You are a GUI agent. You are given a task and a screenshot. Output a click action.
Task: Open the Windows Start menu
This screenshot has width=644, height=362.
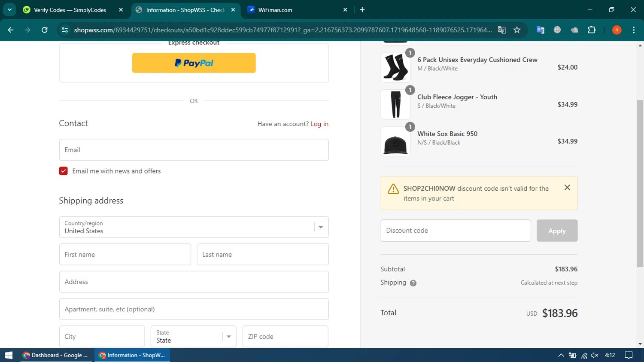click(x=9, y=355)
